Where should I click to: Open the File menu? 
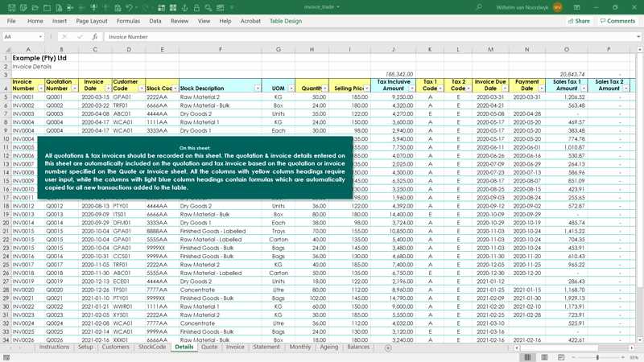coord(11,21)
